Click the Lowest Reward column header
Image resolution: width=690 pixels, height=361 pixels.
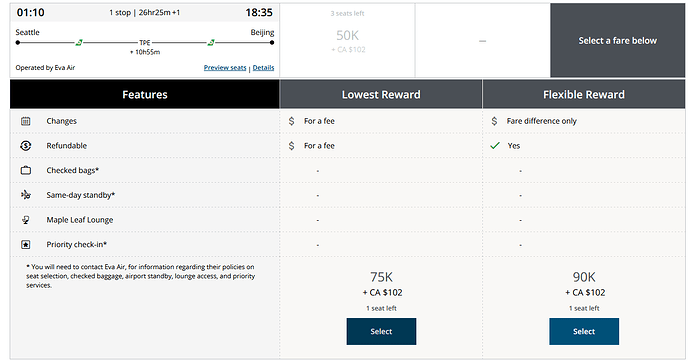[x=381, y=95]
